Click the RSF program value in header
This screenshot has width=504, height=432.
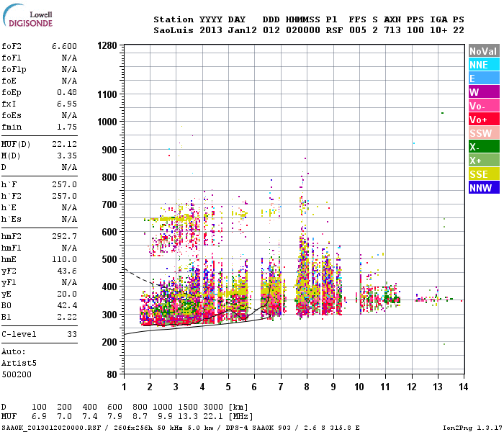coord(334,30)
